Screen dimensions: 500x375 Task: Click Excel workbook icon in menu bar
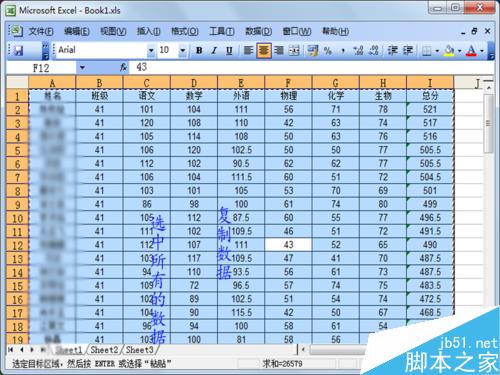(x=16, y=31)
